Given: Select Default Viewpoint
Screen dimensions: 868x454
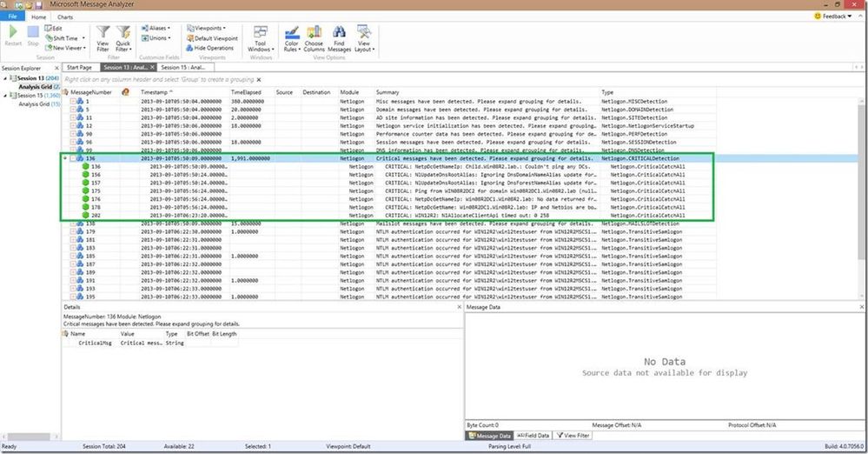Looking at the screenshot, I should [212, 38].
